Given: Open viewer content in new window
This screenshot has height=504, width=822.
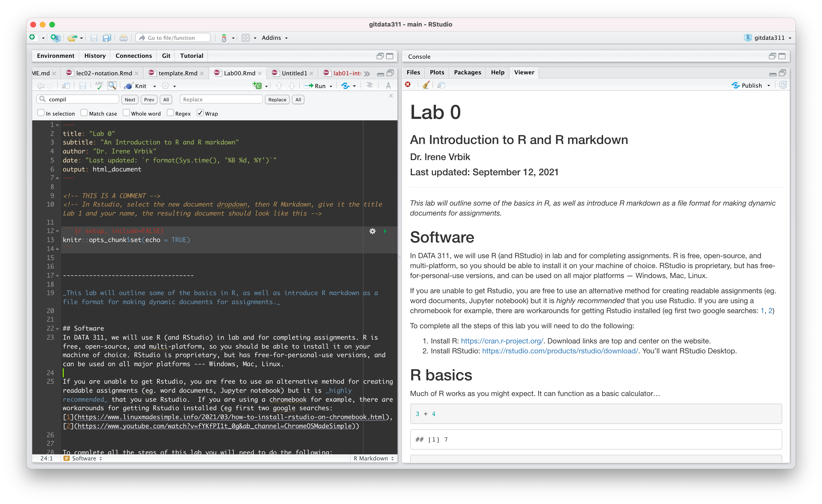Looking at the screenshot, I should pos(441,85).
